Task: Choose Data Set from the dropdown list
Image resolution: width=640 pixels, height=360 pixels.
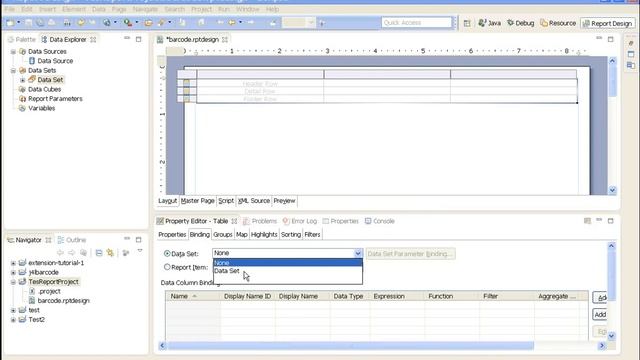Action: click(x=288, y=271)
